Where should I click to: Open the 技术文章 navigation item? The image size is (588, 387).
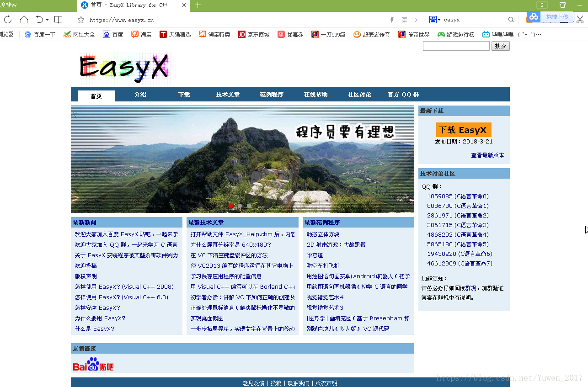[228, 95]
